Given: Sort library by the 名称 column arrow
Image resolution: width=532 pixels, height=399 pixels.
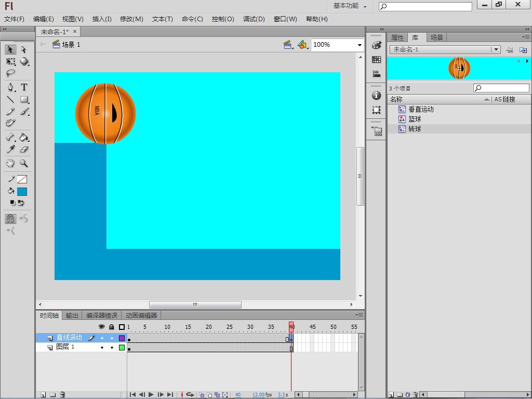Looking at the screenshot, I should (x=486, y=99).
